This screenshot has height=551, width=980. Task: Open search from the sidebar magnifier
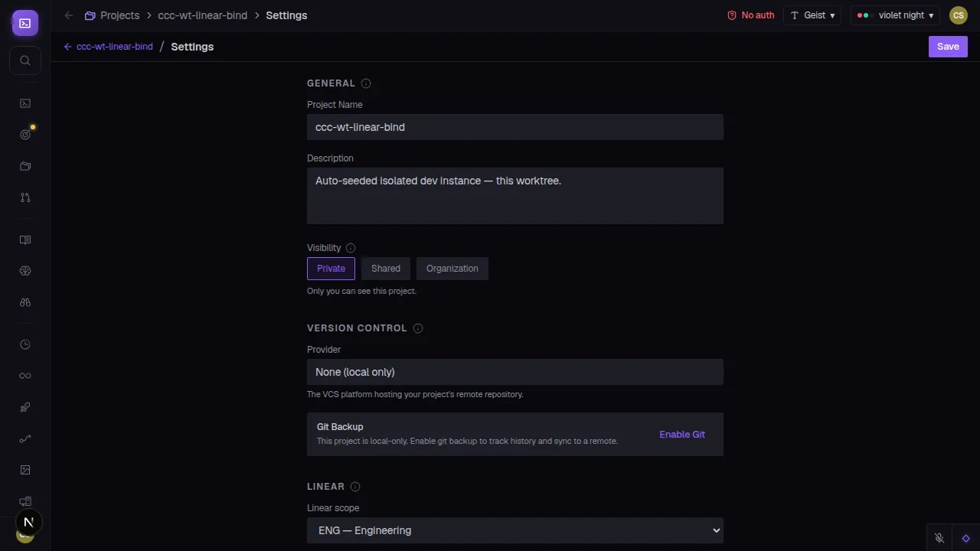25,60
